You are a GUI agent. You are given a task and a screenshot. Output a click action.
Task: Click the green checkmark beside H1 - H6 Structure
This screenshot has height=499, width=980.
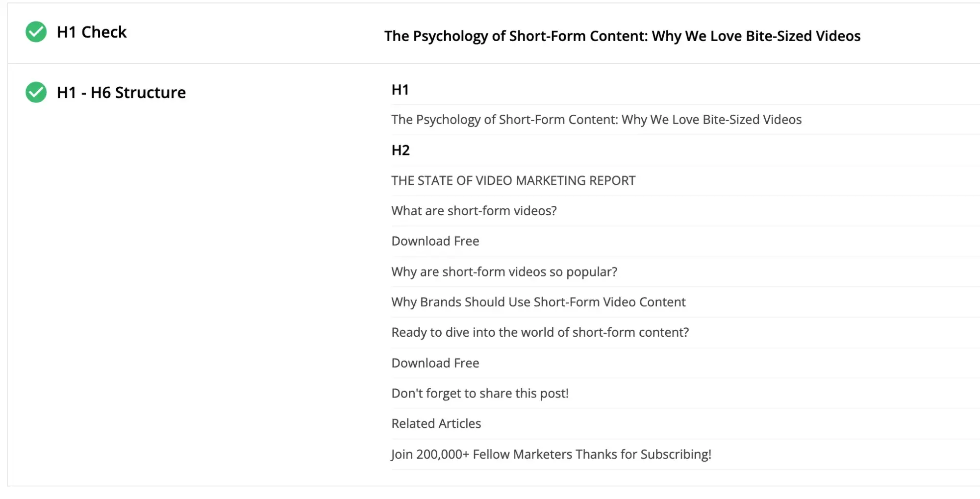coord(36,92)
